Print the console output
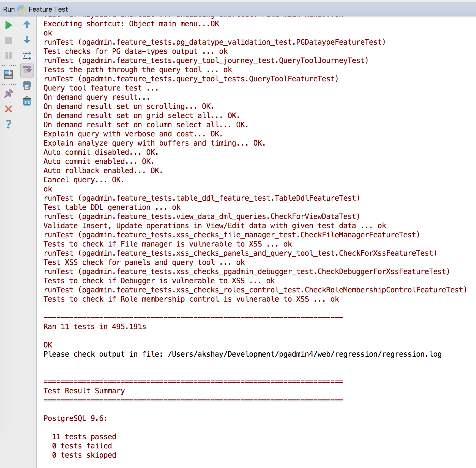The width and height of the screenshot is (476, 468). (x=27, y=86)
